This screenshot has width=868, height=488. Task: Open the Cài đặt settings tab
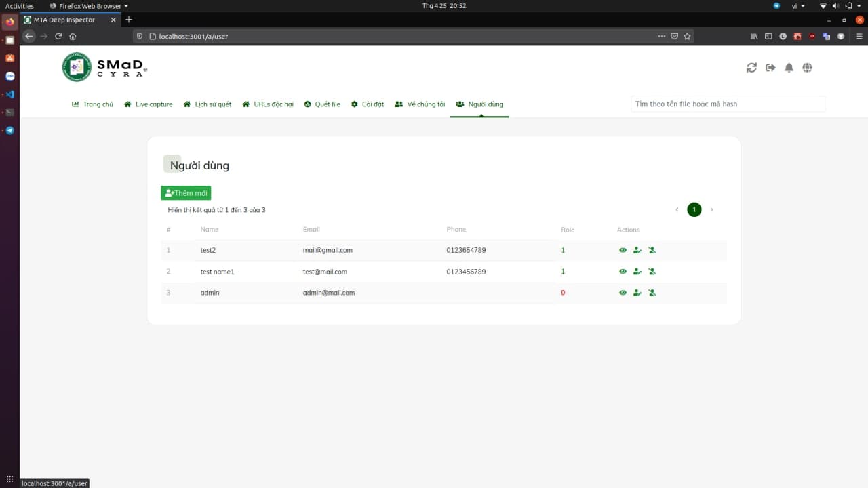tap(368, 104)
